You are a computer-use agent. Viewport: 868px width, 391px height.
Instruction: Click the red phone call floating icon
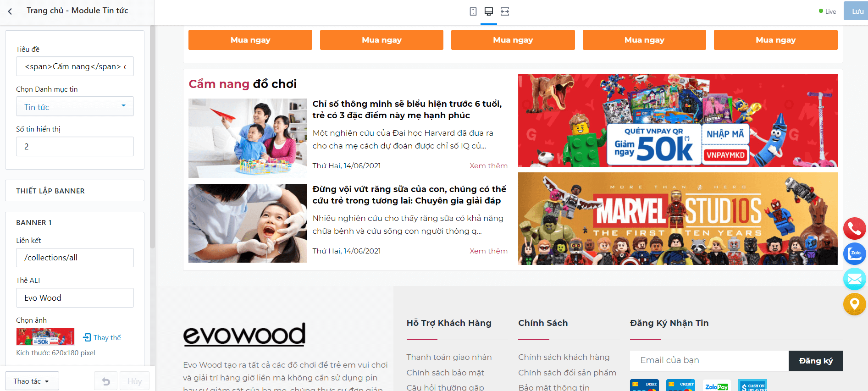[854, 228]
